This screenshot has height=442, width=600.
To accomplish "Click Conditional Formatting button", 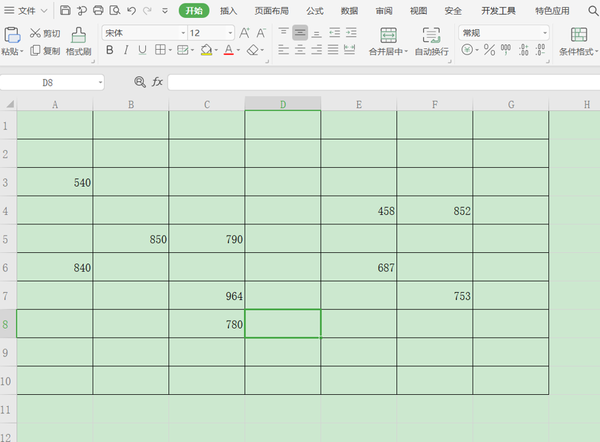I will [x=579, y=41].
